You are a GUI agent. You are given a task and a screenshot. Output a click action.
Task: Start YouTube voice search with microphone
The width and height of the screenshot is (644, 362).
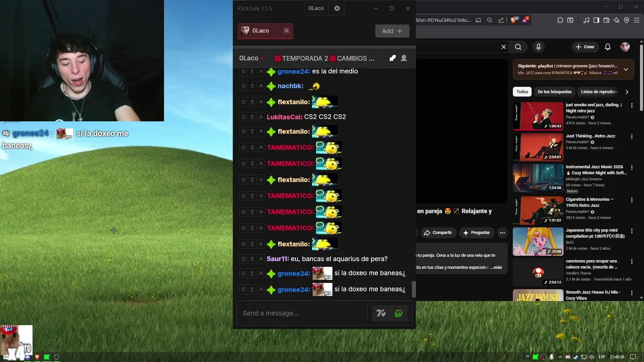[538, 47]
